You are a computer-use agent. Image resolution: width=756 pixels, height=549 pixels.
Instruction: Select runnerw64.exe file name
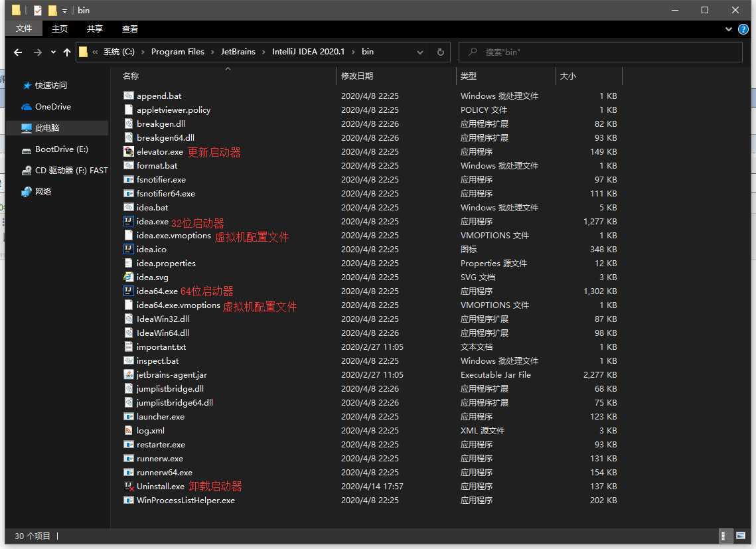click(x=165, y=472)
